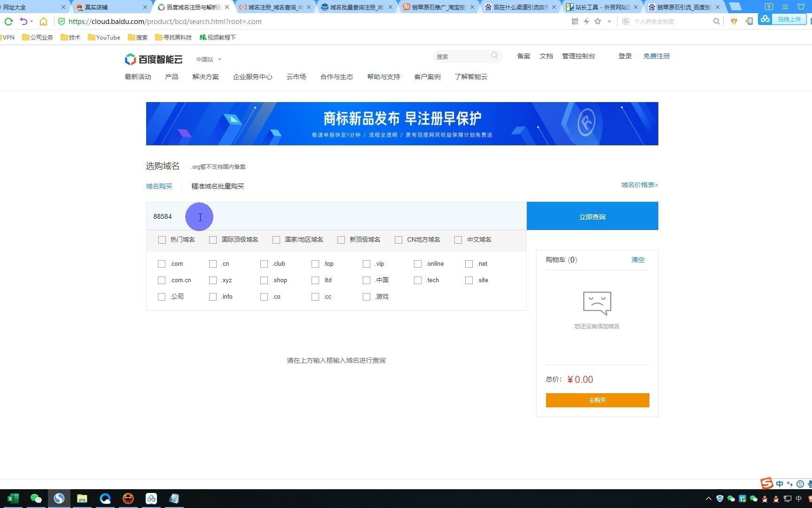Click the tab counter icon showing 9

769,7
